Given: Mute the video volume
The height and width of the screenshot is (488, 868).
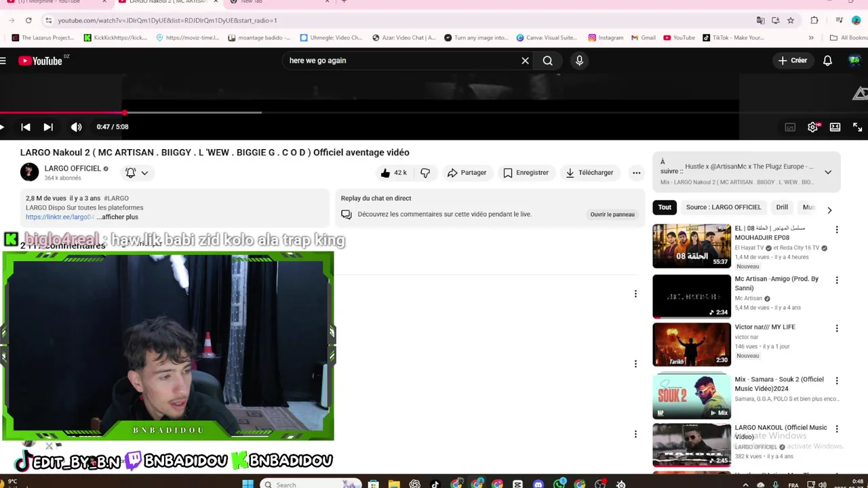Looking at the screenshot, I should [x=76, y=127].
